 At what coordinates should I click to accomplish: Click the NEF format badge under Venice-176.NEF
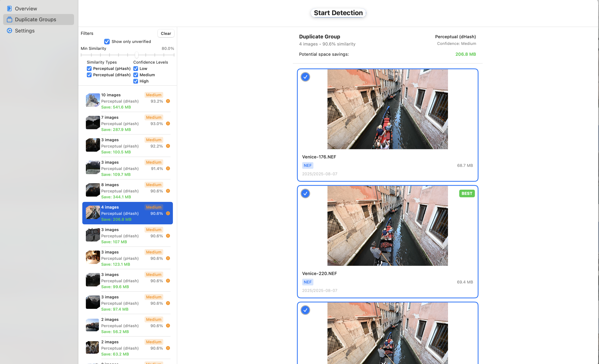tap(308, 165)
